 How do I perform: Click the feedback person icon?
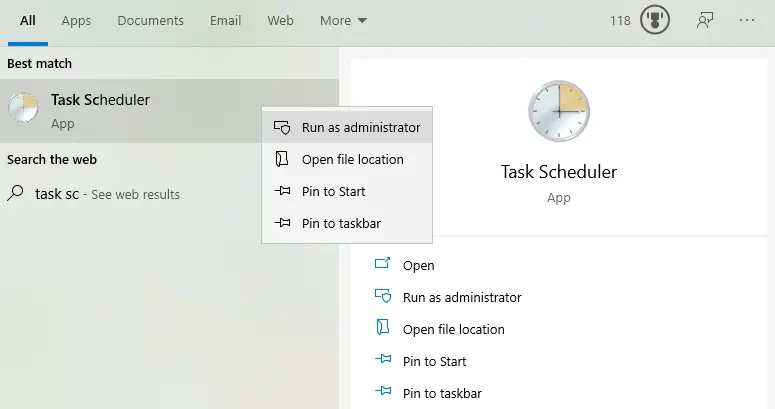706,21
